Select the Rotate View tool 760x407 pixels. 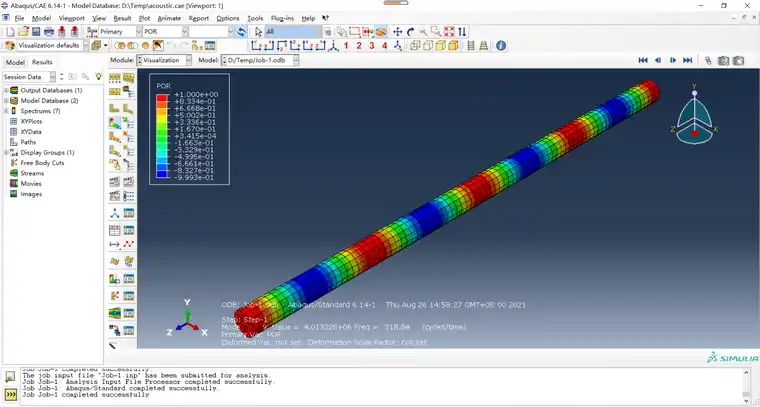tap(411, 32)
